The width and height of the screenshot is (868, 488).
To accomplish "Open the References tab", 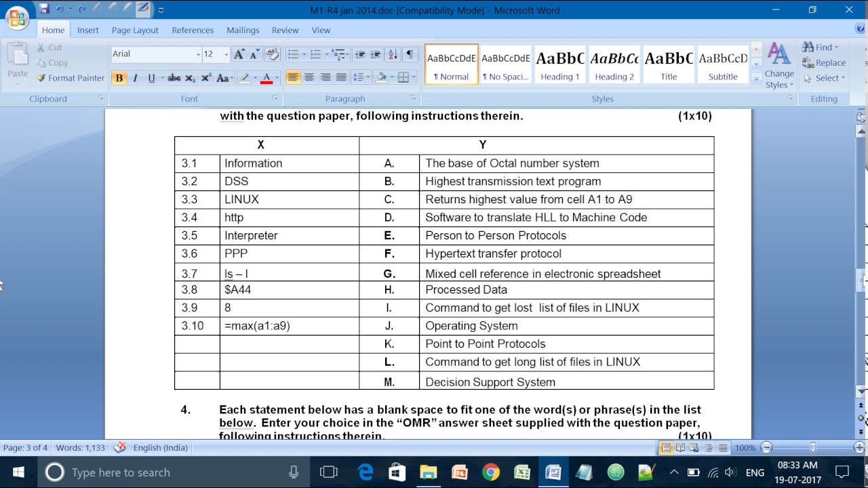I will 193,30.
